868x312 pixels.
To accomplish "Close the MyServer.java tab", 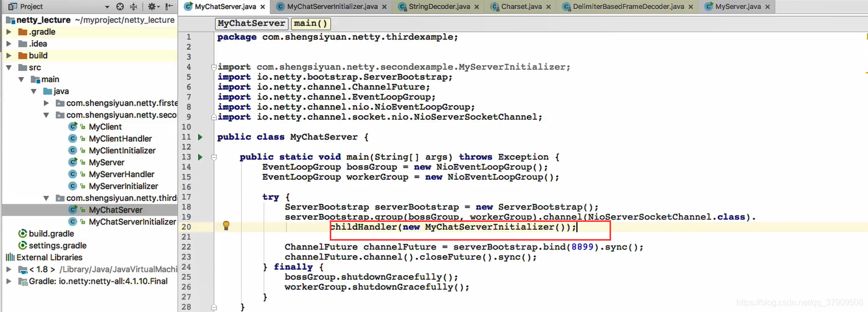I will click(x=768, y=7).
